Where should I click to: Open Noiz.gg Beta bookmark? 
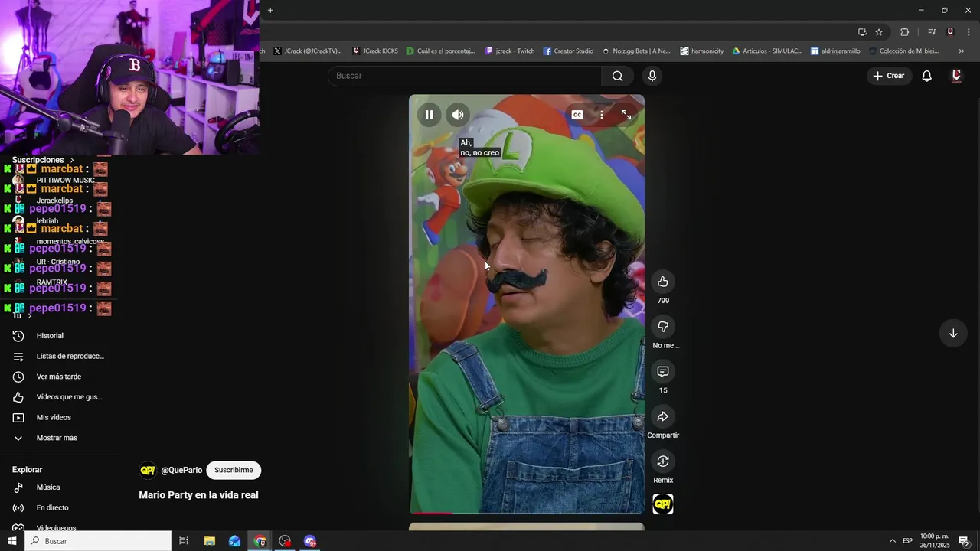click(636, 51)
